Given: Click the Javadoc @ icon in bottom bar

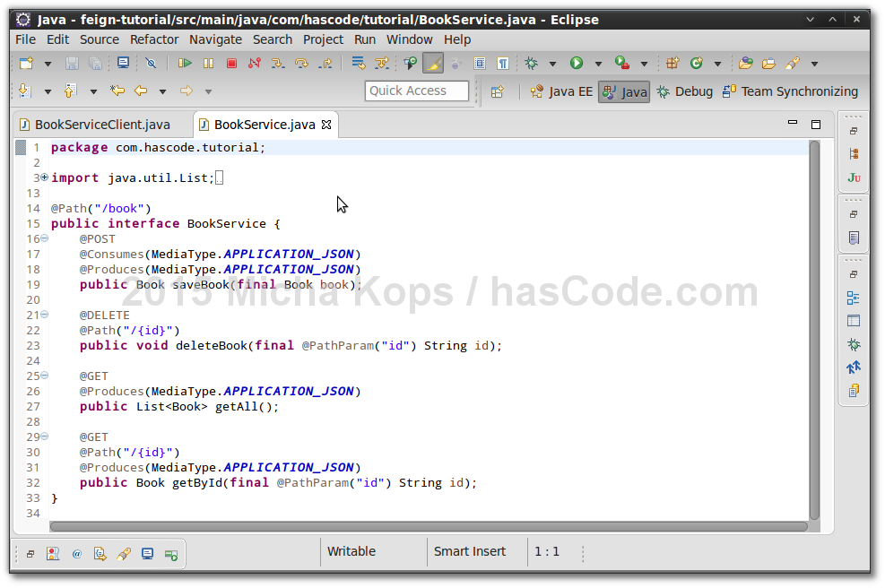Looking at the screenshot, I should tap(76, 554).
